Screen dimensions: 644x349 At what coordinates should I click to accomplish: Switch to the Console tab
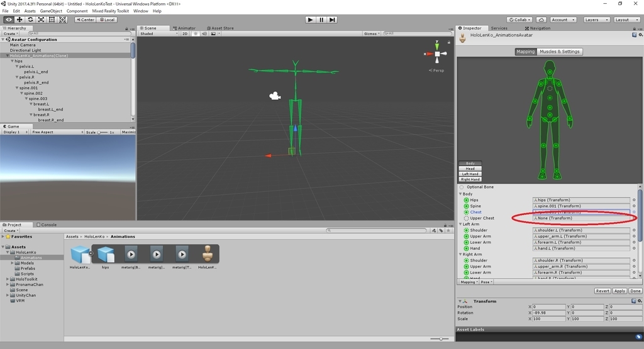47,225
